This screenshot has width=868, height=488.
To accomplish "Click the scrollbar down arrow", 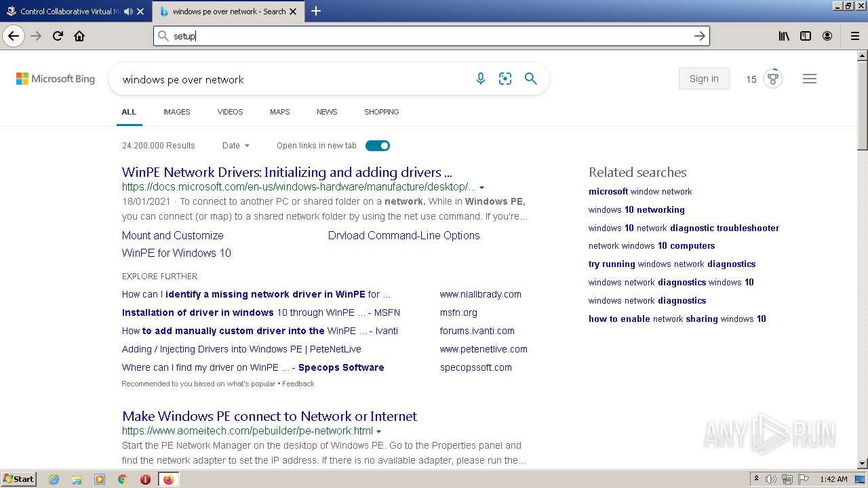I will click(x=863, y=464).
